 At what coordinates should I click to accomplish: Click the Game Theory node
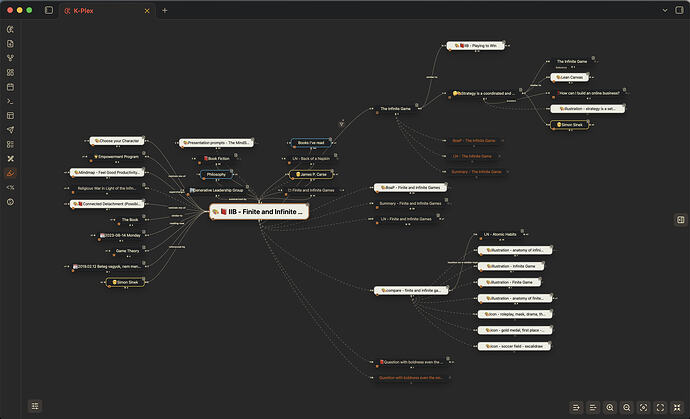pos(127,251)
